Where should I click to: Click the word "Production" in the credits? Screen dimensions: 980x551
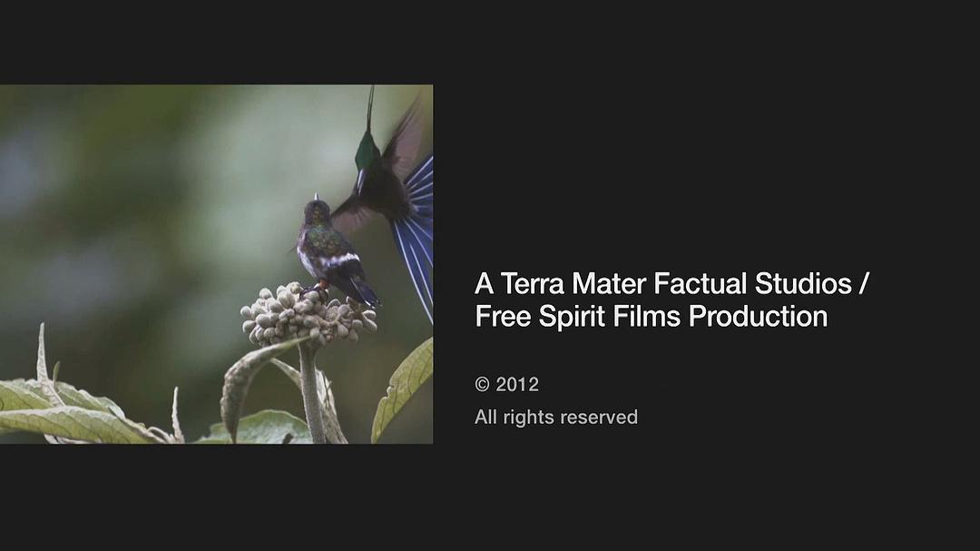point(758,316)
